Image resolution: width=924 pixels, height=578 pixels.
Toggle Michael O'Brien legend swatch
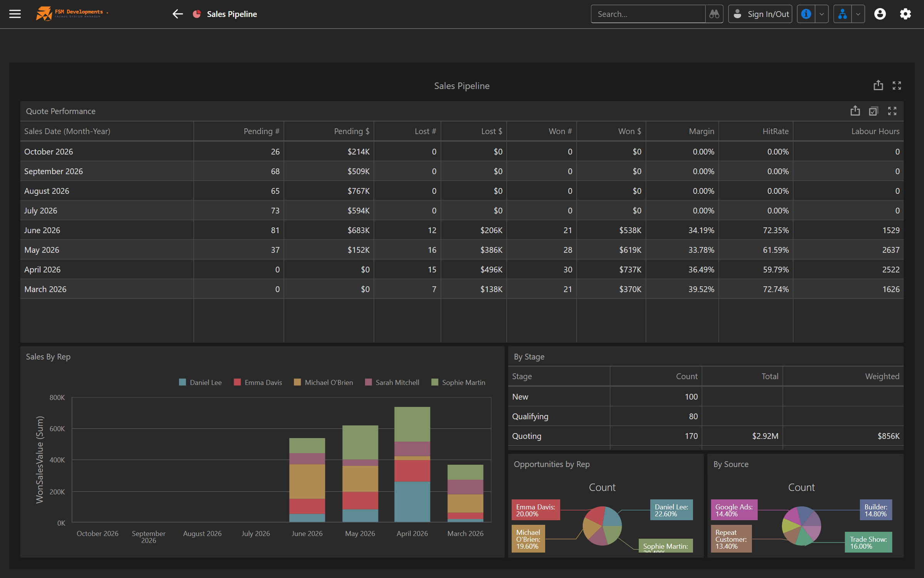(297, 382)
